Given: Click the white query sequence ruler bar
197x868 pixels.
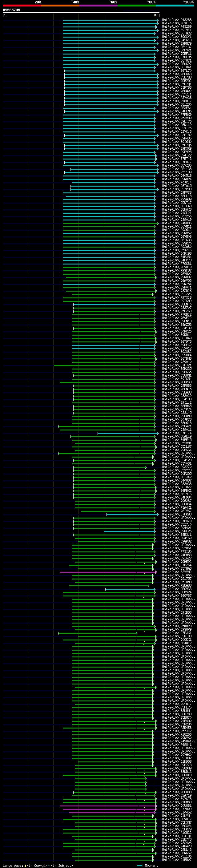Looking at the screenshot, I should [x=81, y=13].
